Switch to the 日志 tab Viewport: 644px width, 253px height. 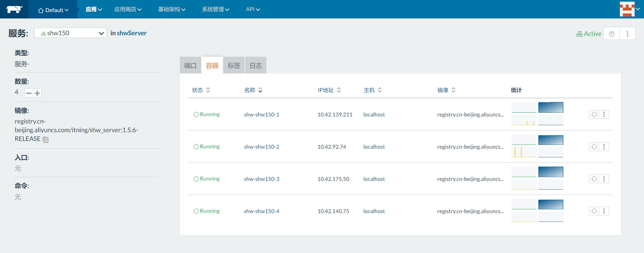(256, 65)
